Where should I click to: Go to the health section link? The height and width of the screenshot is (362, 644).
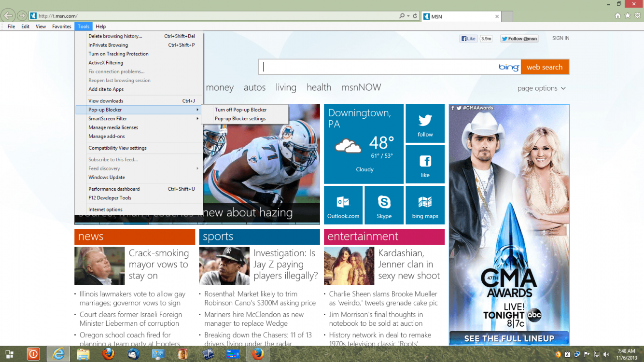(x=319, y=87)
